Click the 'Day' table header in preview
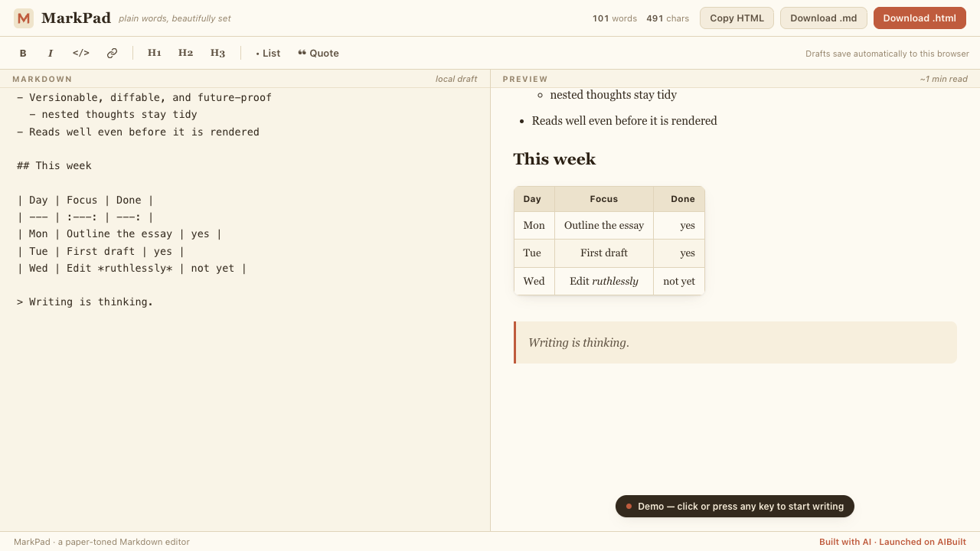Viewport: 980px width, 551px height. point(534,199)
